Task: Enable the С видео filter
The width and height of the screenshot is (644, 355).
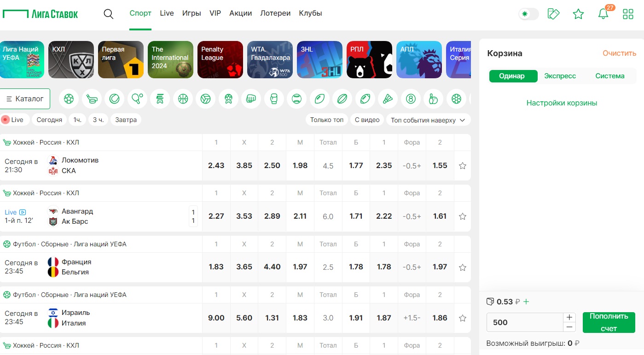Action: coord(367,120)
